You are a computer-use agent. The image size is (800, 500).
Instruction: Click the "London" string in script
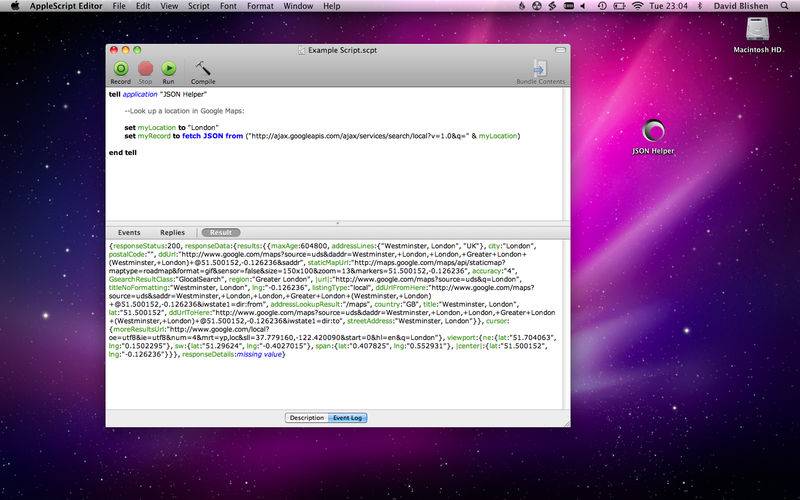coord(204,128)
